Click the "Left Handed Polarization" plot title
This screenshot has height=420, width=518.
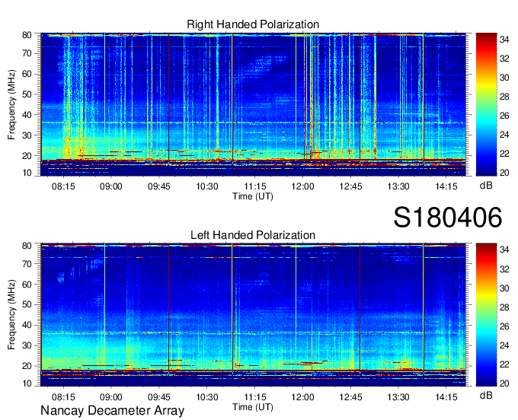point(253,235)
